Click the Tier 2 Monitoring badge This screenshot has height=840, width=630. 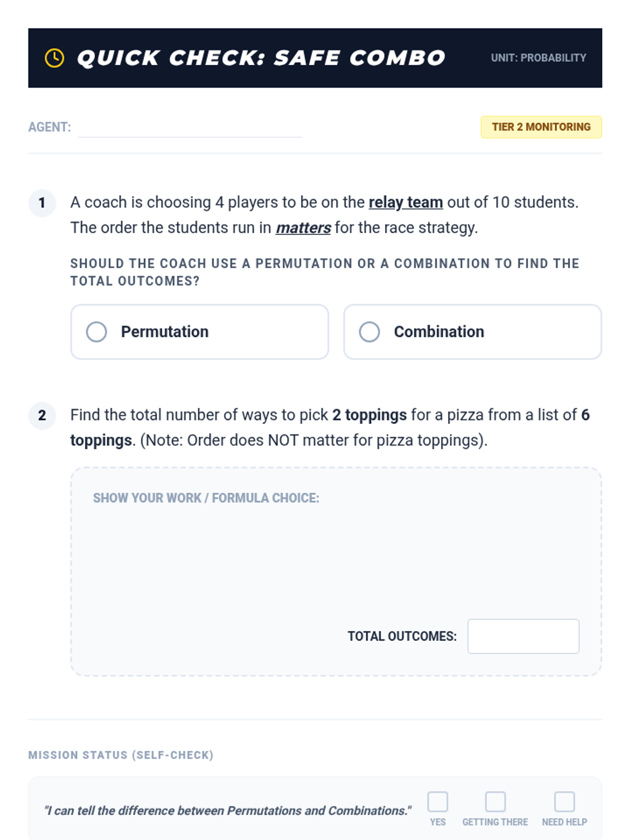click(541, 127)
